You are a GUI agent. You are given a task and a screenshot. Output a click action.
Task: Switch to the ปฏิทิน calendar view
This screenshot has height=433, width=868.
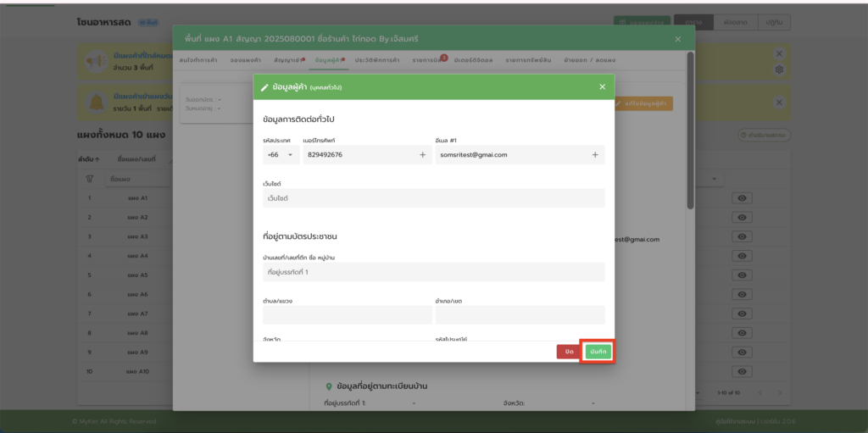tap(774, 22)
